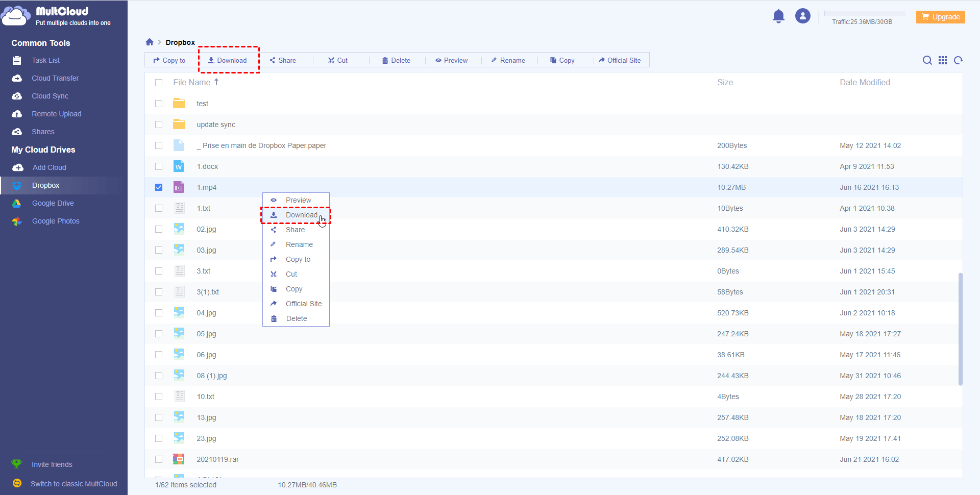Open the update sync folder
Screen dimensions: 980x495
pos(216,125)
